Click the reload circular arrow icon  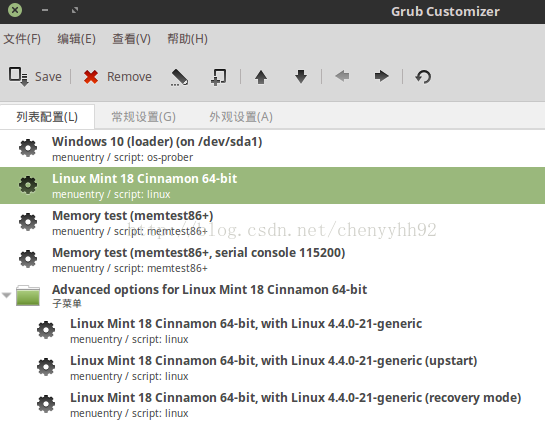(423, 77)
